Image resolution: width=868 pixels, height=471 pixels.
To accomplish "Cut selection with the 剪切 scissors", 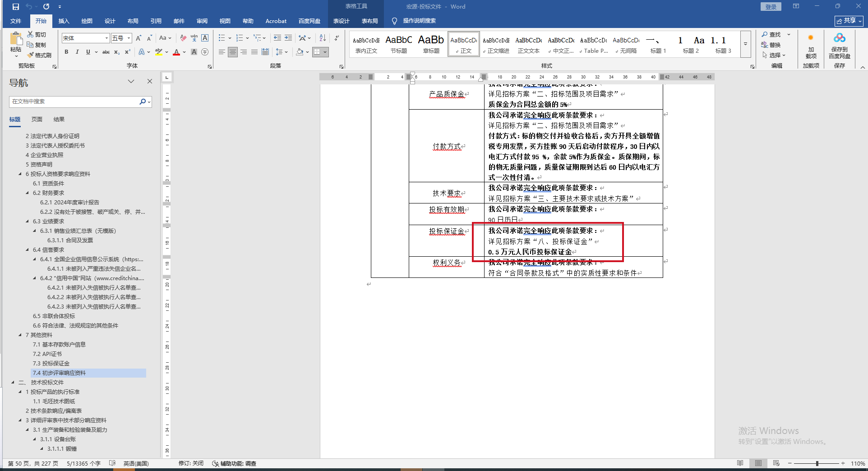I will 37,34.
